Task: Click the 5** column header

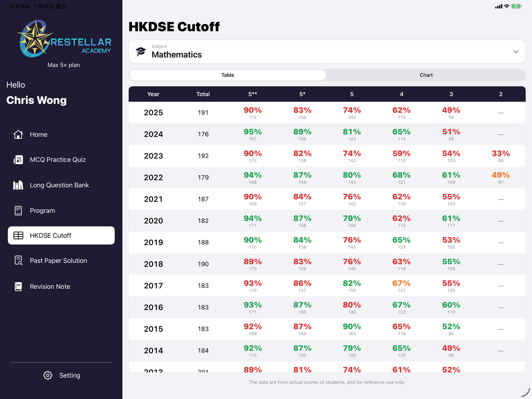Action: click(x=253, y=94)
